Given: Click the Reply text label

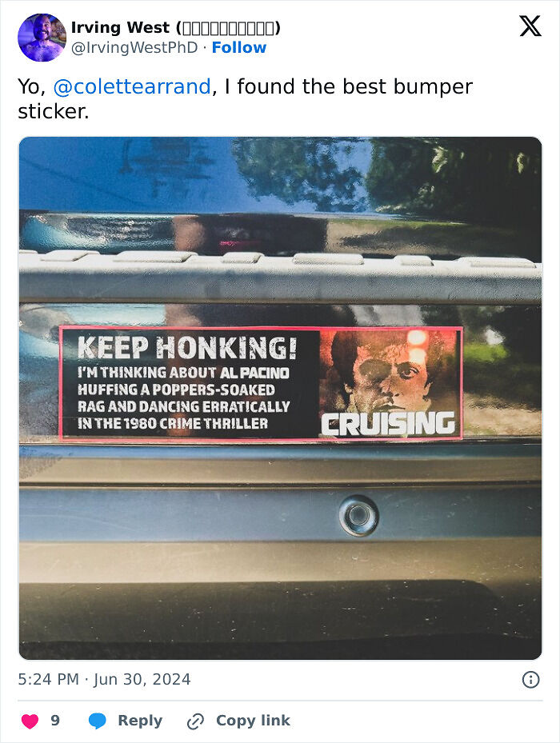Looking at the screenshot, I should point(140,721).
